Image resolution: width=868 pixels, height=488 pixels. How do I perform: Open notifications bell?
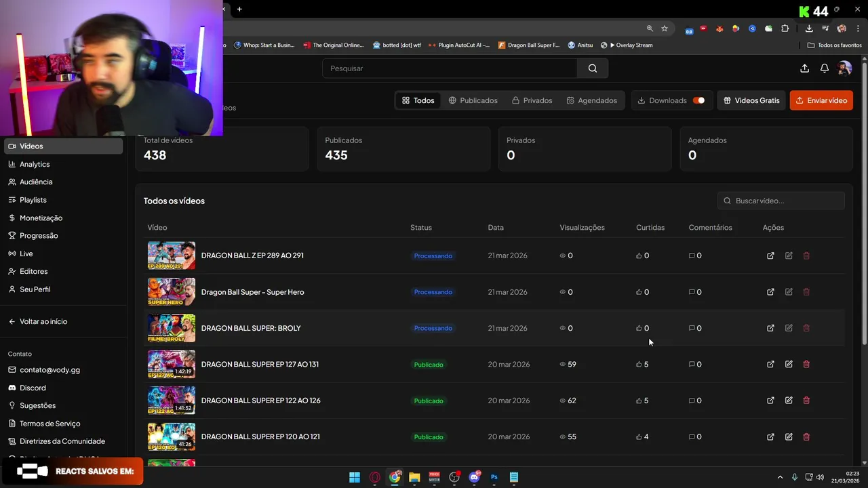coord(825,68)
